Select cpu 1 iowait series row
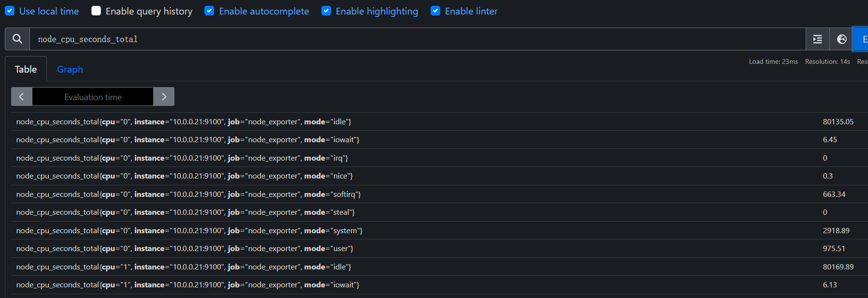Image resolution: width=868 pixels, height=298 pixels. click(188, 285)
